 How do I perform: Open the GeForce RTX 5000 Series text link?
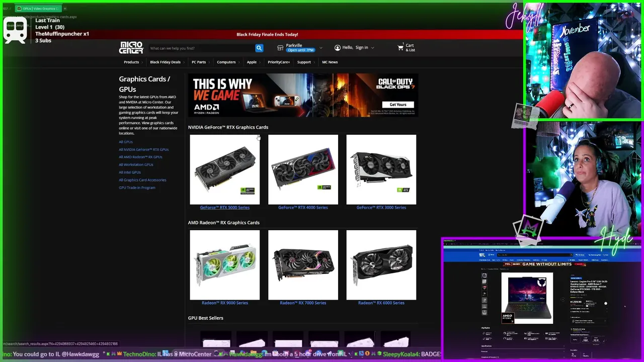coord(225,207)
